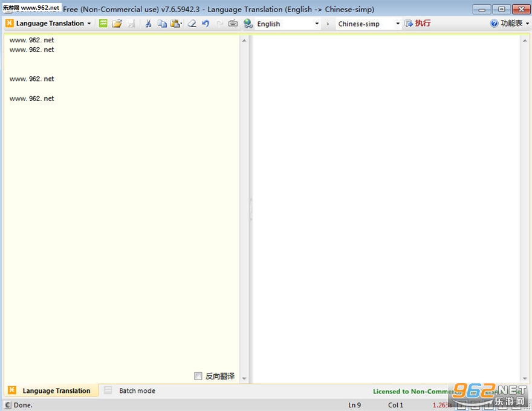
Task: Click inside the empty translation output pane
Action: coord(386,209)
